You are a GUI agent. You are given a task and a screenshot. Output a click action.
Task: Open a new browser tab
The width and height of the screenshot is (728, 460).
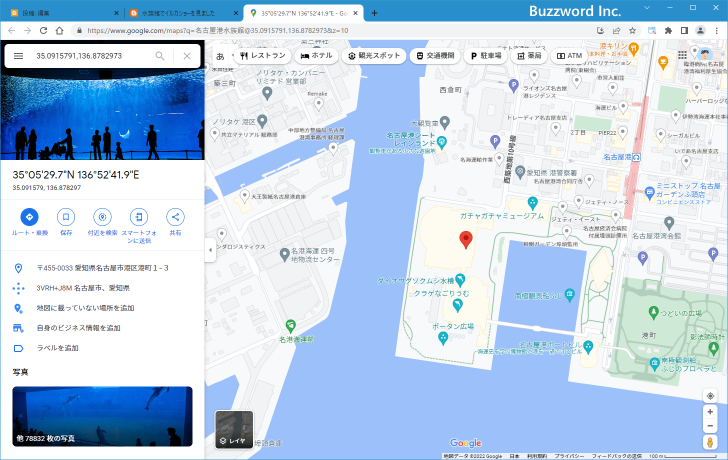(x=374, y=13)
